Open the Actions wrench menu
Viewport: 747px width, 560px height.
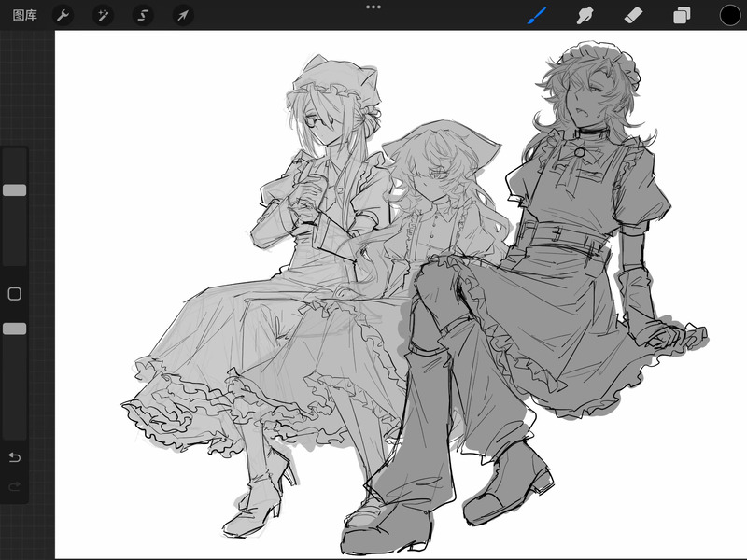(x=63, y=15)
